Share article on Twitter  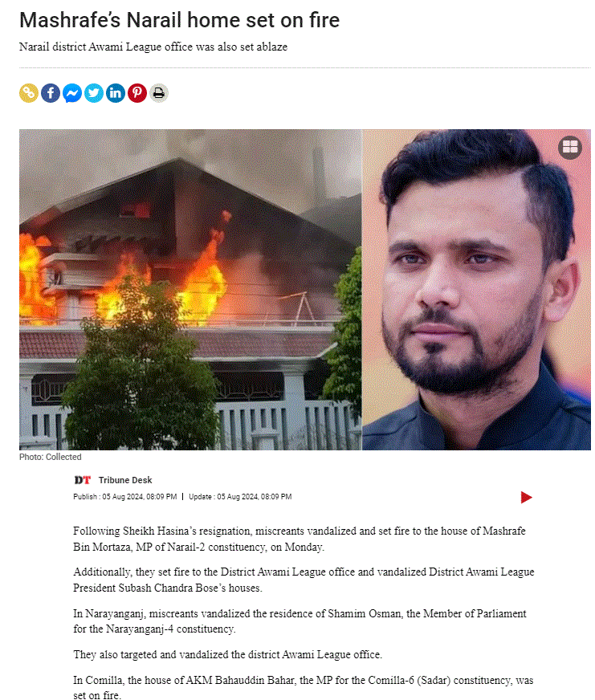pos(94,93)
